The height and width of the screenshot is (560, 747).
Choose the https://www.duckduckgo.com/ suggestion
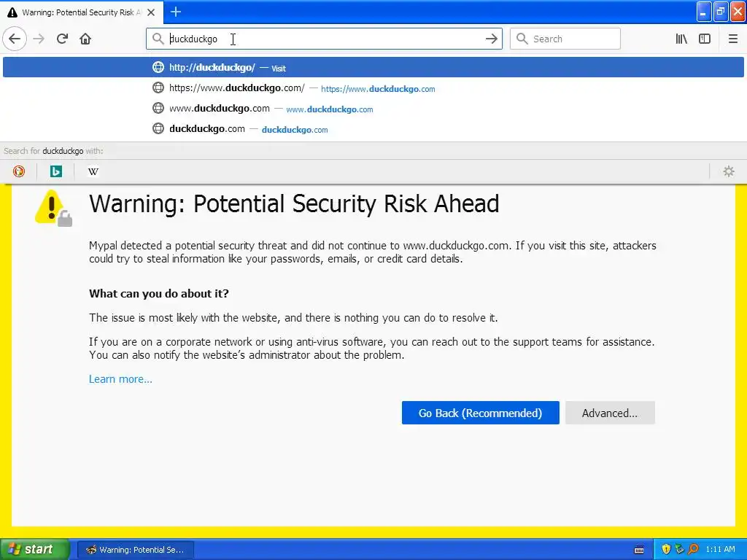(373, 88)
